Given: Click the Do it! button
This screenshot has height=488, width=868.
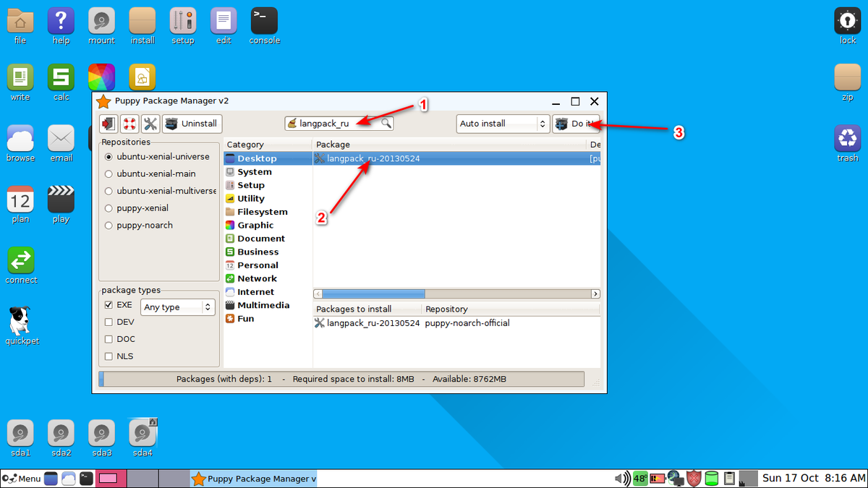Looking at the screenshot, I should 576,124.
